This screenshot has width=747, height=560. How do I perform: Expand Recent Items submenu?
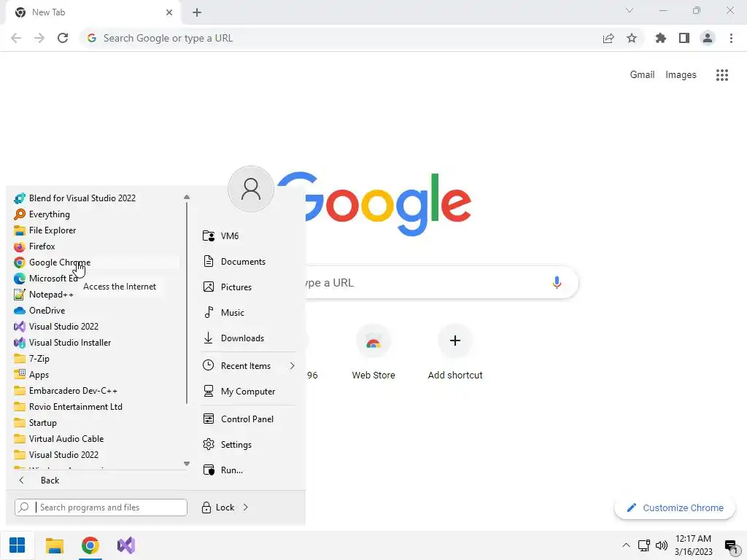(x=249, y=366)
